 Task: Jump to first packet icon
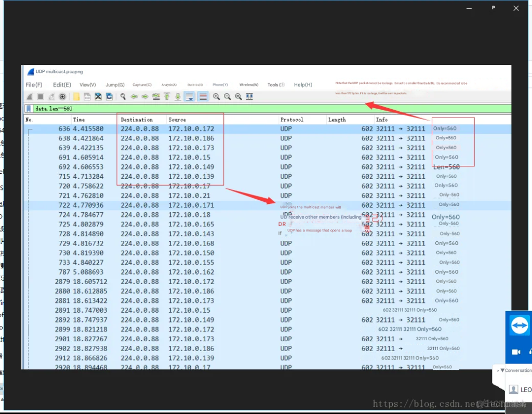167,97
